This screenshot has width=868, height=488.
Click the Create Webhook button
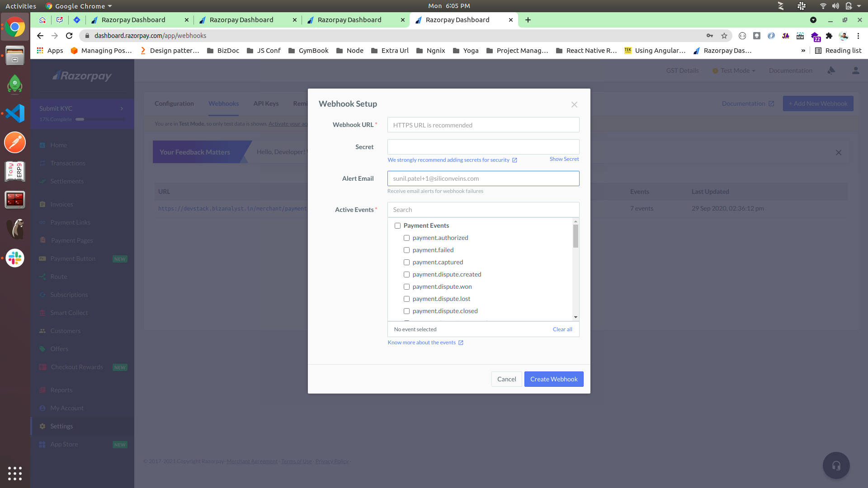pos(554,379)
